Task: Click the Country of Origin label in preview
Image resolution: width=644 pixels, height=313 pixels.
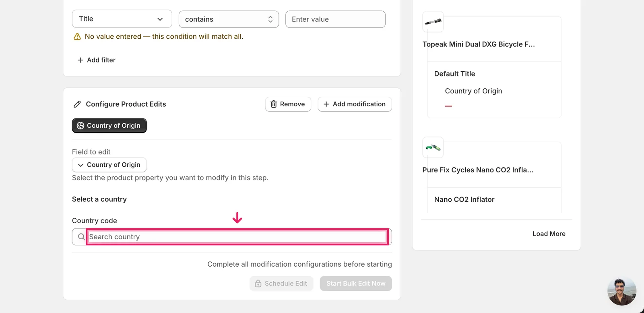Action: point(473,91)
